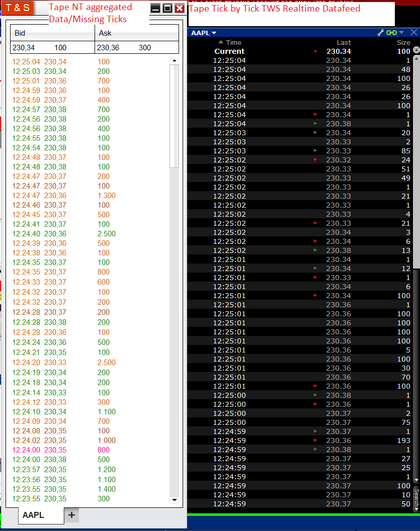Click the TWS scrollbar down arrow
Image resolution: width=420 pixels, height=531 pixels.
pos(416,480)
